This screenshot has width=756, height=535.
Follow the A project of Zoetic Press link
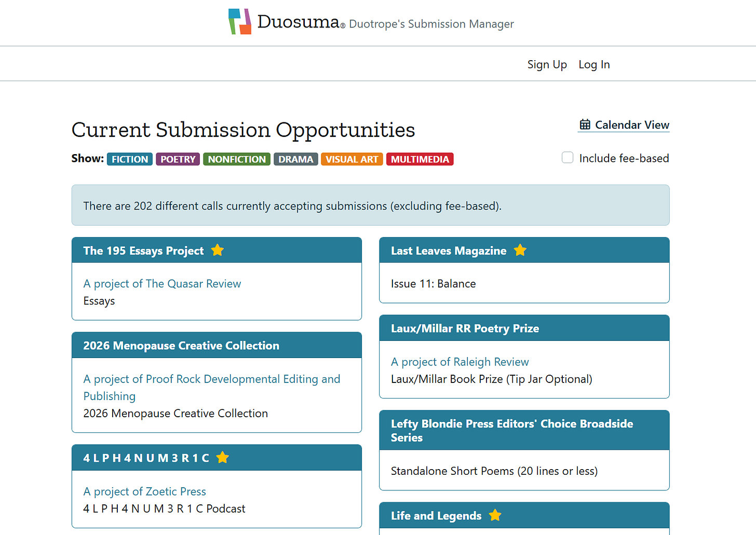tap(145, 491)
